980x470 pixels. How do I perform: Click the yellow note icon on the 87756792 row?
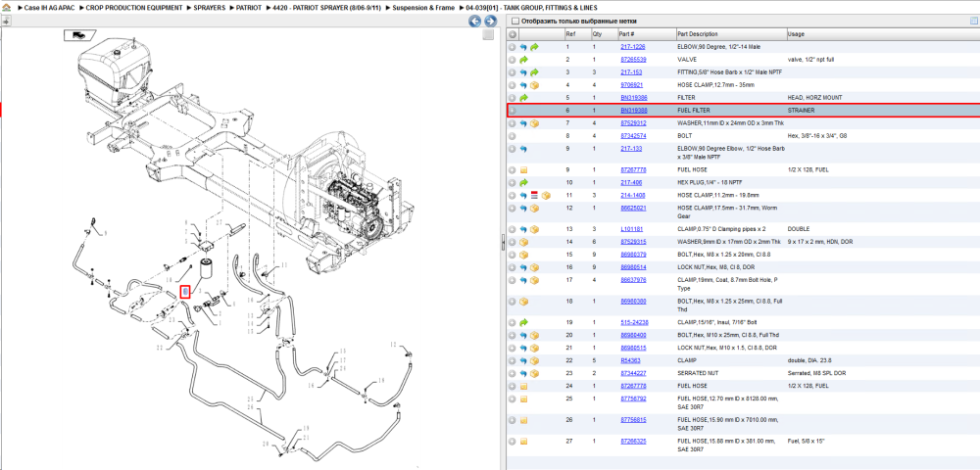pyautogui.click(x=523, y=399)
